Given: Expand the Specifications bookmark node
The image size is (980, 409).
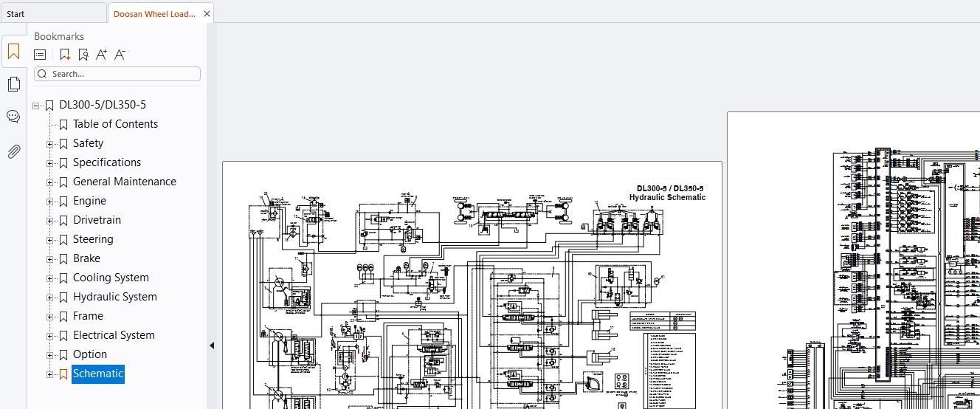Looking at the screenshot, I should 49,163.
